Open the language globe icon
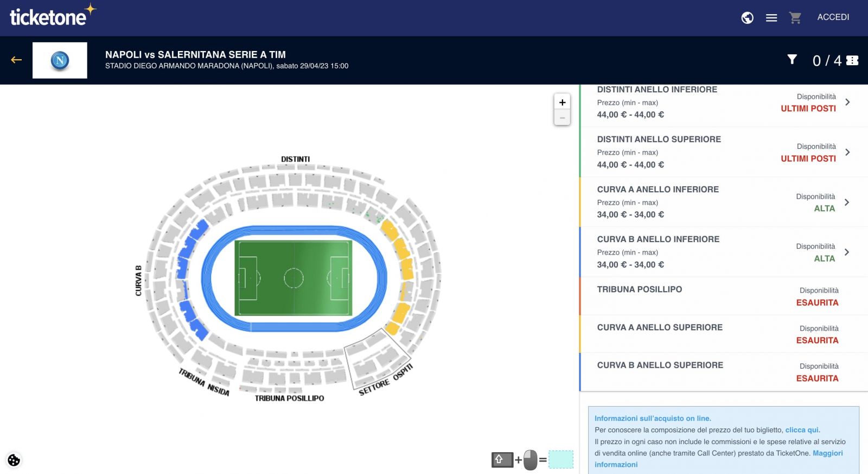868x474 pixels. [747, 18]
